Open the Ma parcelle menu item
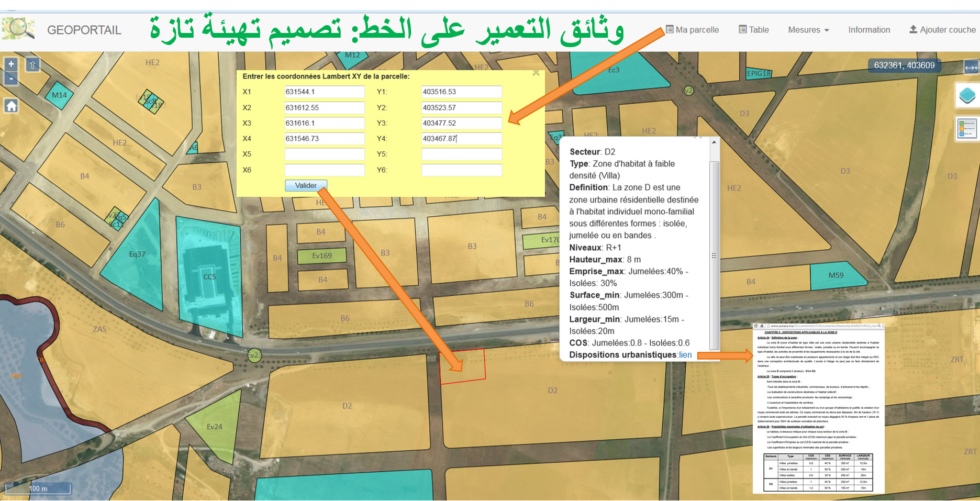980x501 pixels. [692, 30]
